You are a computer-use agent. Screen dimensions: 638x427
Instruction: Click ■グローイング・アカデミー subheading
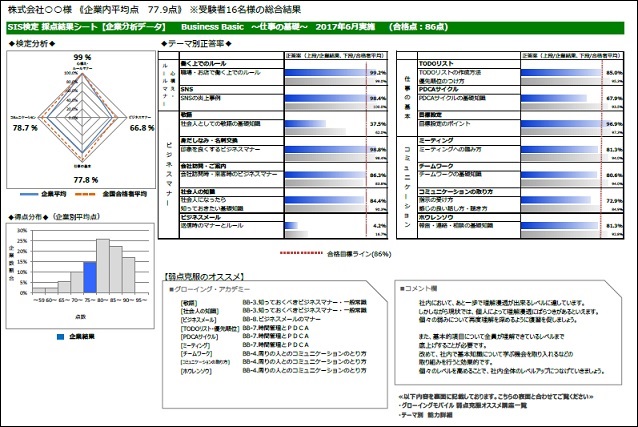click(x=210, y=289)
